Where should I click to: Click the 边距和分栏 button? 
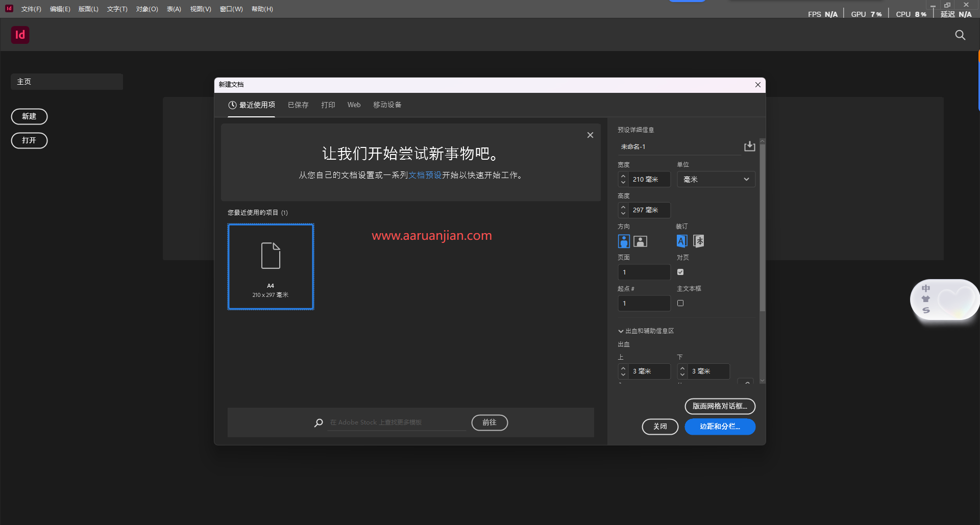point(720,427)
